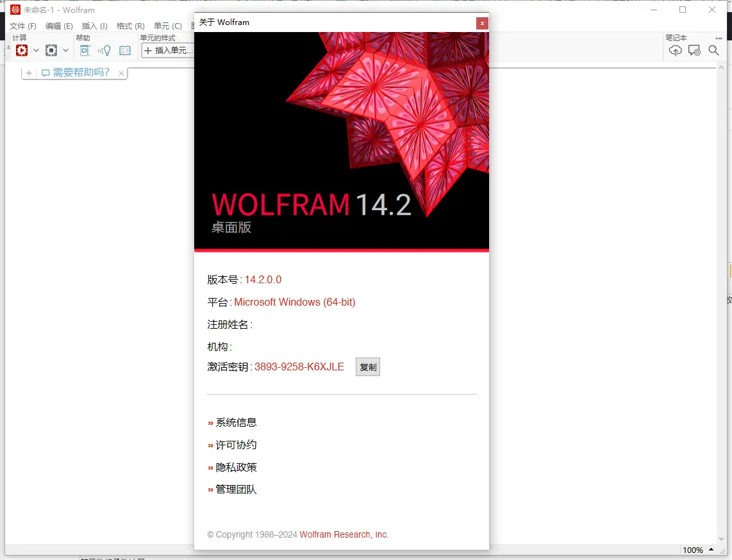Open the chat settings icon in 笔记本 group
The image size is (732, 560).
[694, 51]
